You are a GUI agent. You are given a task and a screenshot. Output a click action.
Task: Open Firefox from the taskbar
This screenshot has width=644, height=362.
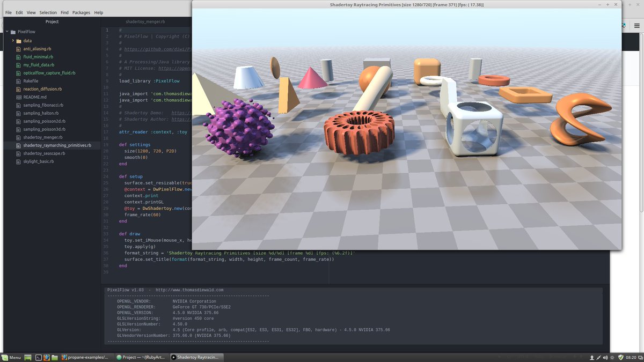pos(46,357)
